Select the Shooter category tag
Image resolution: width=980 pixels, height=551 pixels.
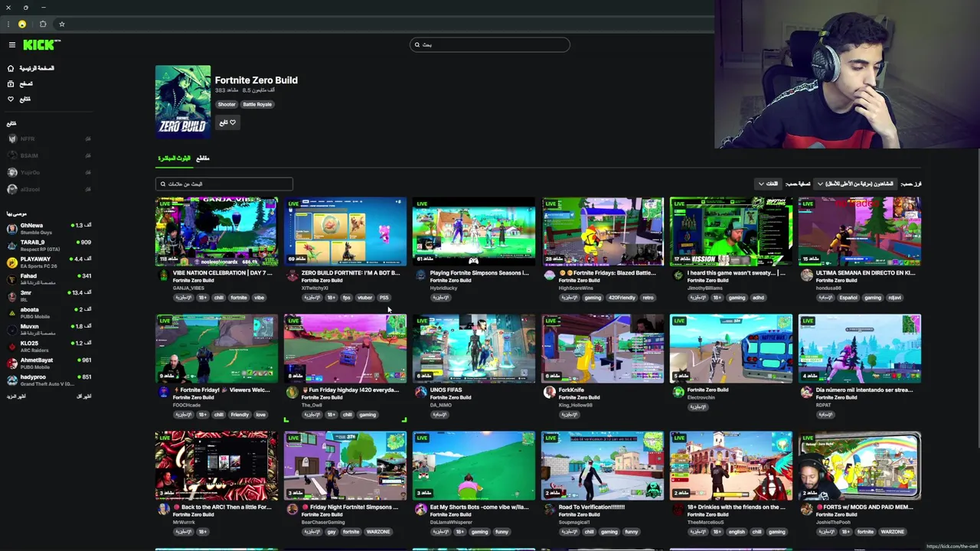(x=227, y=104)
